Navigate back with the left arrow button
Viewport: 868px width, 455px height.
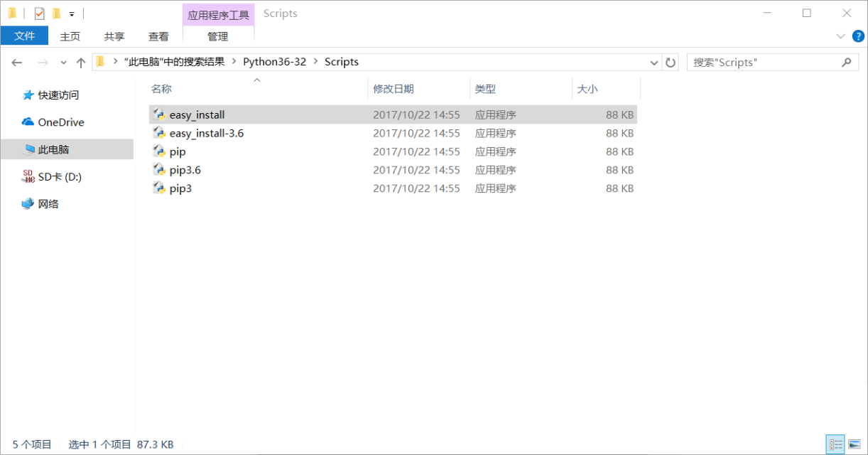point(16,62)
